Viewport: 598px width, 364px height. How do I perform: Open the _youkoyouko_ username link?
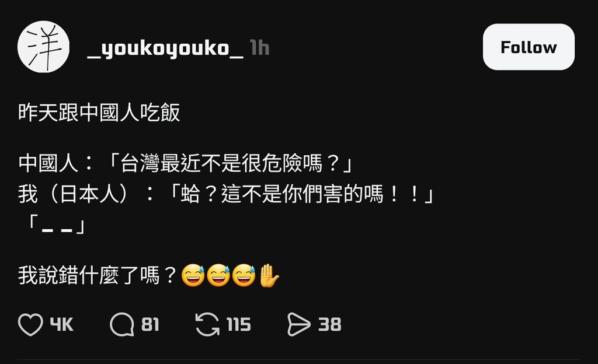(165, 48)
